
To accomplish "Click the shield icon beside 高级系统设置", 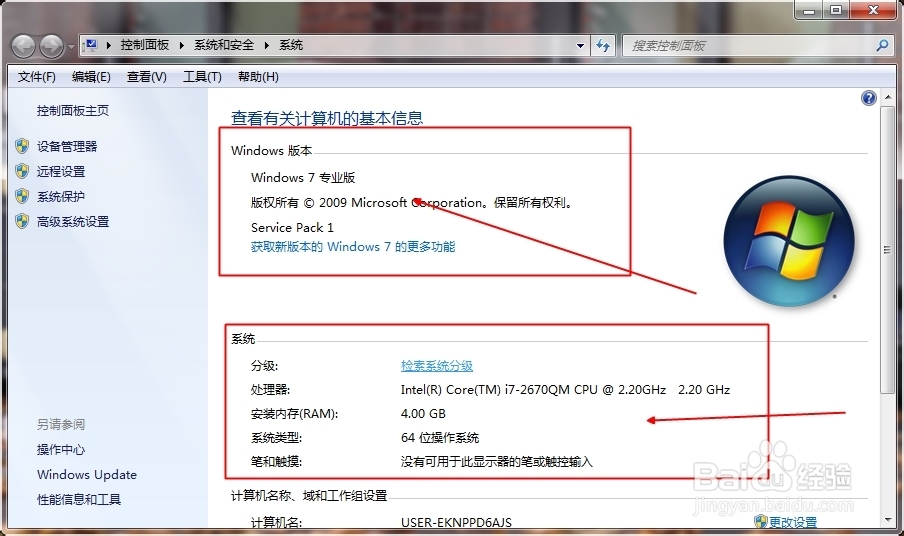I will tap(22, 221).
